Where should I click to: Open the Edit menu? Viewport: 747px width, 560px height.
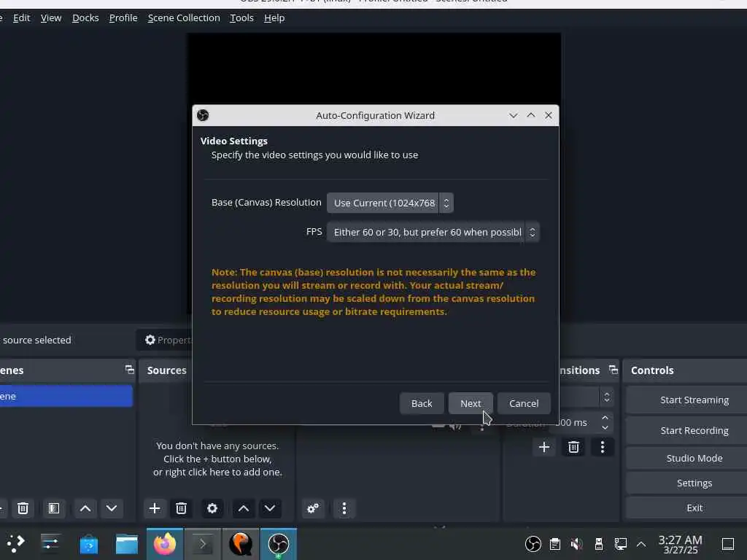click(x=21, y=18)
